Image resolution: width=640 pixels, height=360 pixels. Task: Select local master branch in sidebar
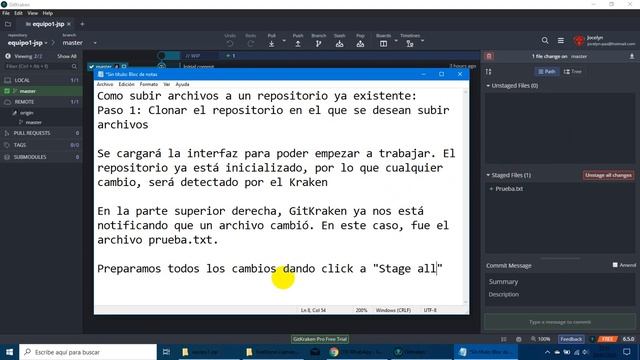[41, 91]
